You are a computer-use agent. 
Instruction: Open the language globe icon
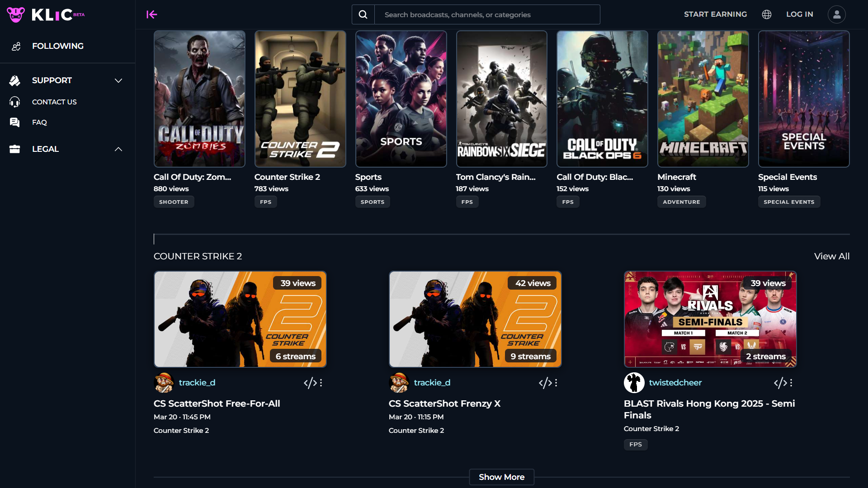(767, 14)
